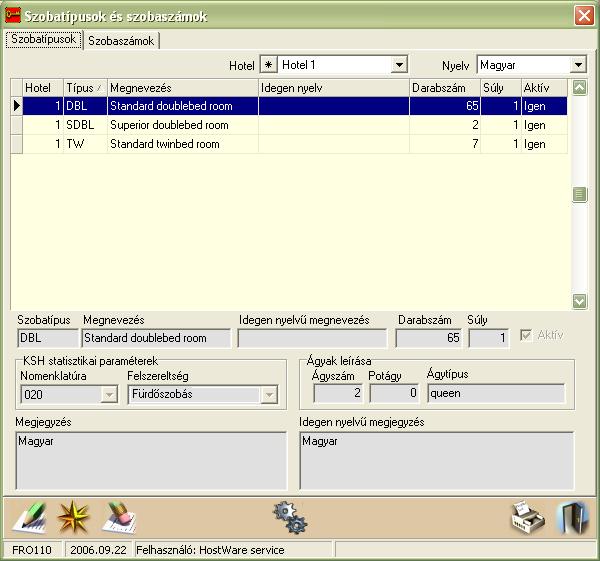Click the Szobatípus DBL input field

click(48, 338)
